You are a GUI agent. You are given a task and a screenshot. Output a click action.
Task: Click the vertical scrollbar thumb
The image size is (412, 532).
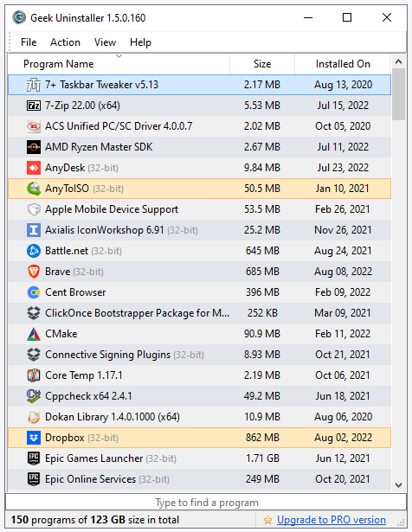point(399,94)
